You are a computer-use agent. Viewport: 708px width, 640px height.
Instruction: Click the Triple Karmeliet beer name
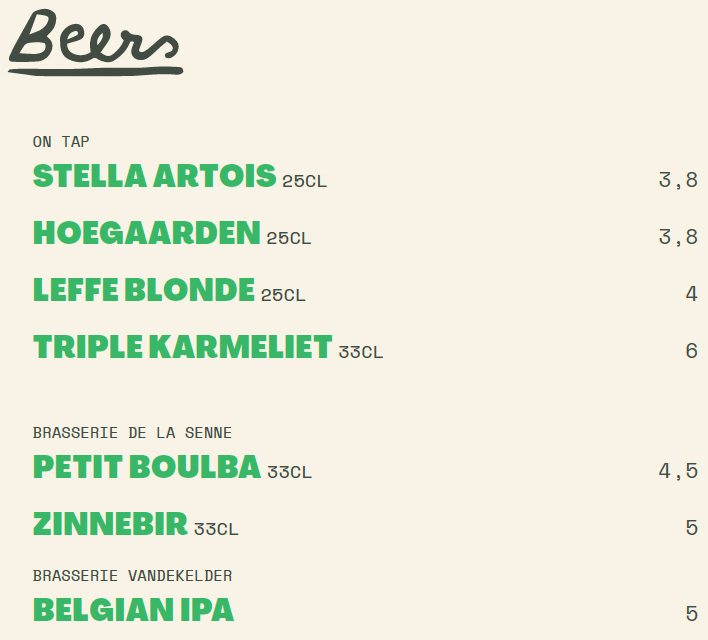pos(183,346)
